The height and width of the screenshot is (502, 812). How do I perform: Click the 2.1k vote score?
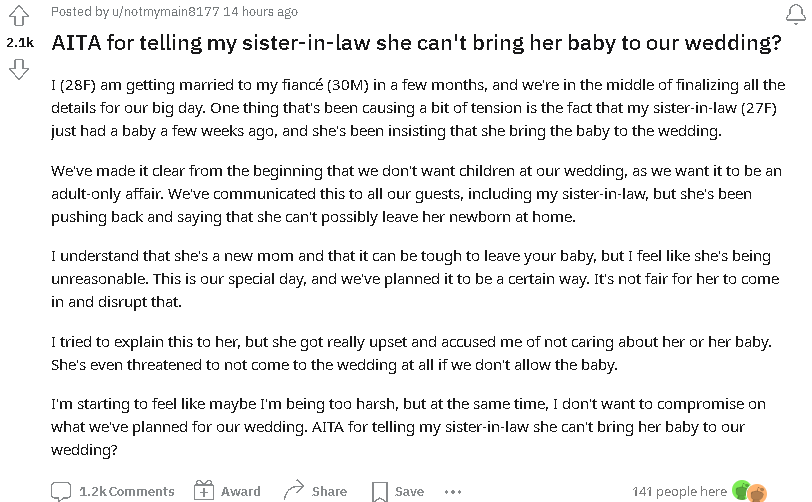20,42
